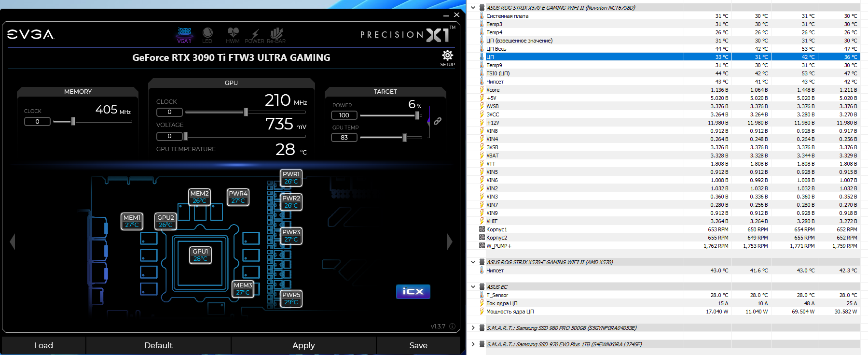
Task: Click the Save button
Action: (418, 345)
